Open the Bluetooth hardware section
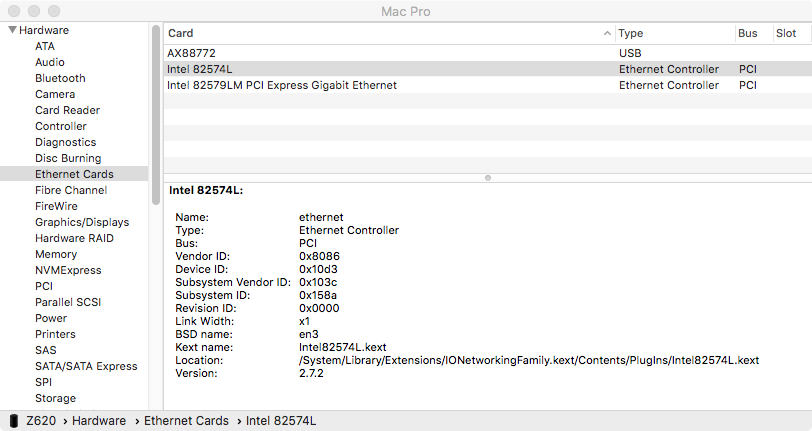 (x=60, y=78)
